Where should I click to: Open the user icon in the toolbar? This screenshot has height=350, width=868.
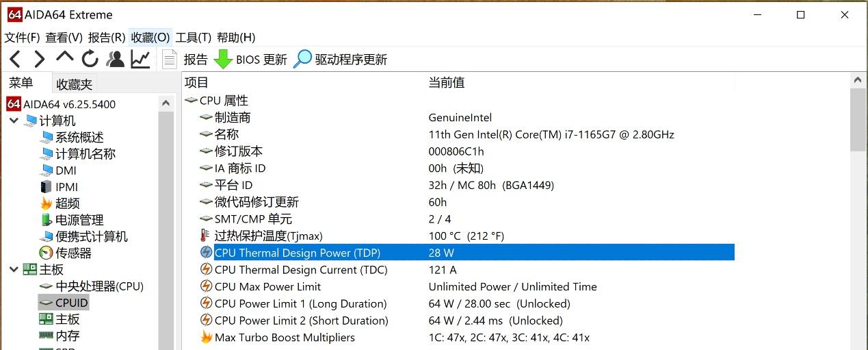(115, 60)
